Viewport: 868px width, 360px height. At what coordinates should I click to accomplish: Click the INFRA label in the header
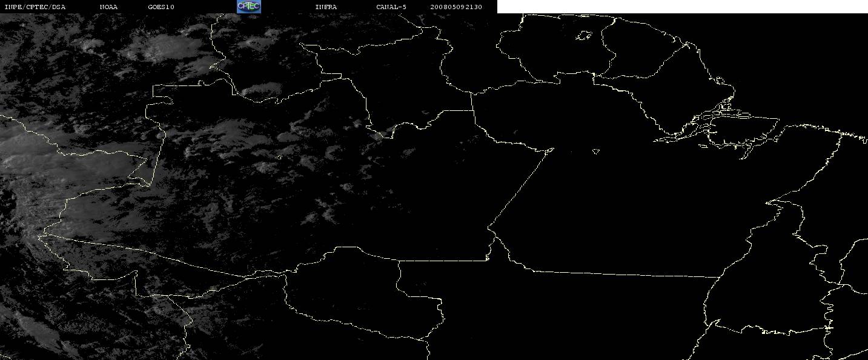tap(326, 7)
